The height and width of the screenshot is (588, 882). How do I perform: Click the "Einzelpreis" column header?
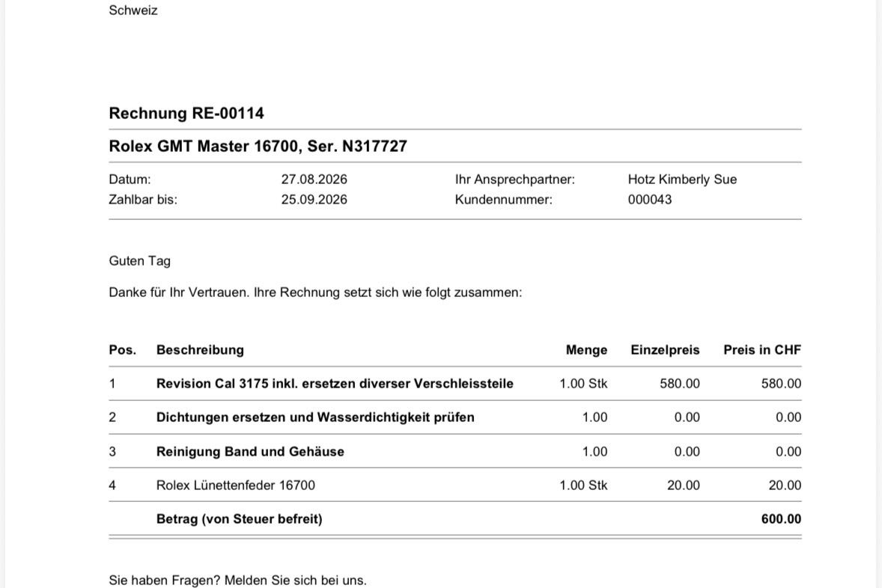[x=665, y=350]
